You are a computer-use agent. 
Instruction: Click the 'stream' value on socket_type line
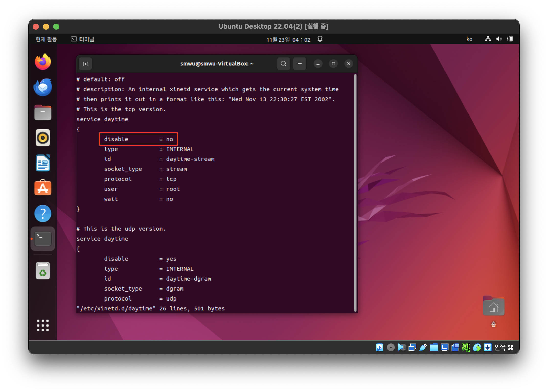click(x=177, y=169)
